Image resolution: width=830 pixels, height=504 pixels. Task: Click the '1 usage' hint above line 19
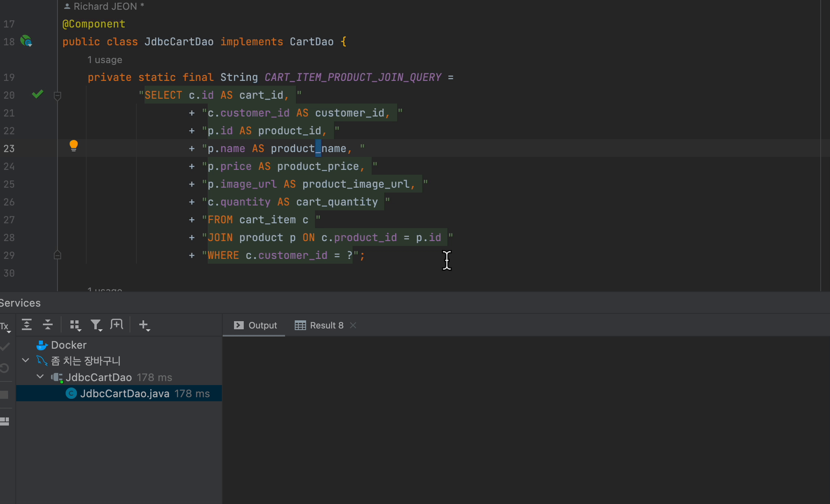(104, 60)
